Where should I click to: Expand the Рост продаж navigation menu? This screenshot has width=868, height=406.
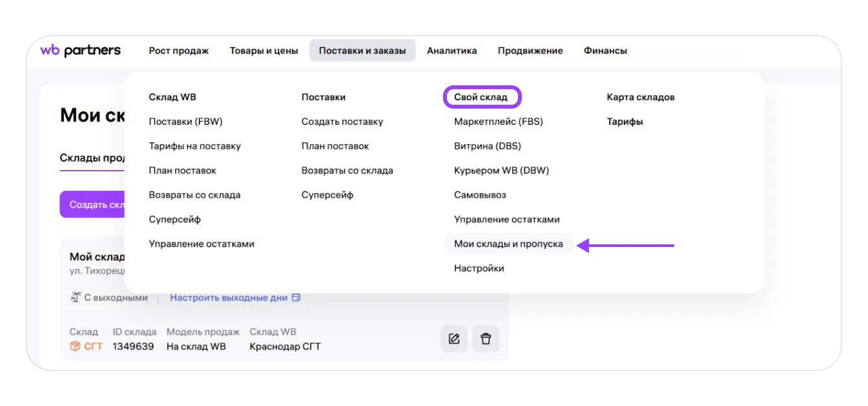click(x=179, y=50)
